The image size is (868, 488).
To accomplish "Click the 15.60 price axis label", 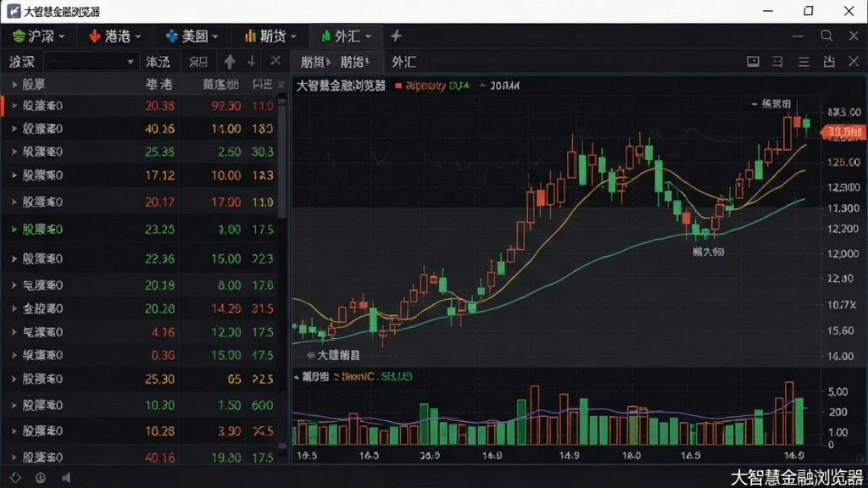I will pyautogui.click(x=840, y=330).
